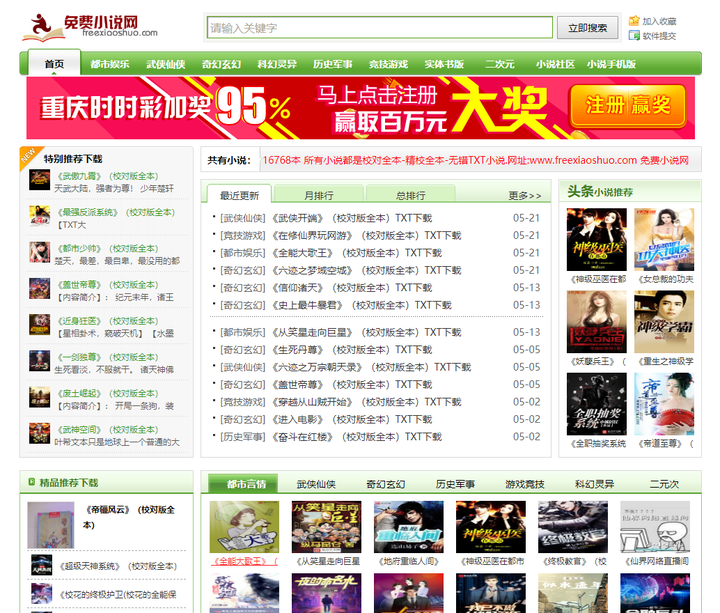Click the 加入收藏 text link
Image resolution: width=720 pixels, height=613 pixels.
click(659, 21)
